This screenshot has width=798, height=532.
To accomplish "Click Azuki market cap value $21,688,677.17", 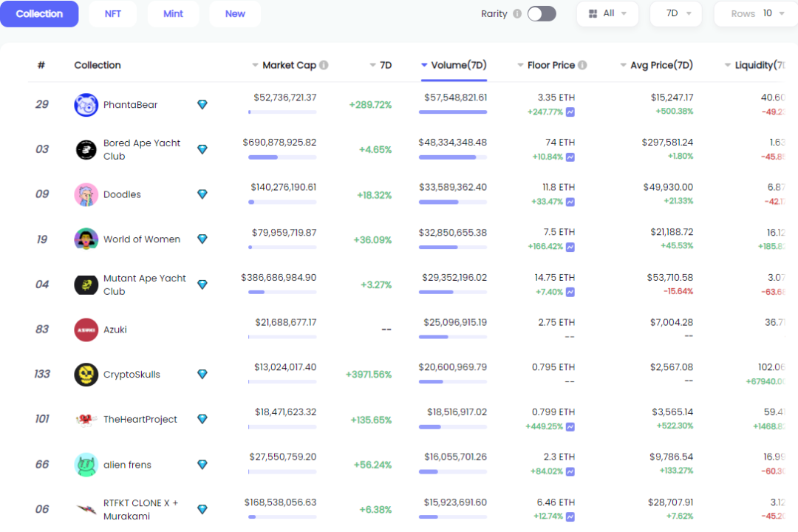I will coord(285,322).
